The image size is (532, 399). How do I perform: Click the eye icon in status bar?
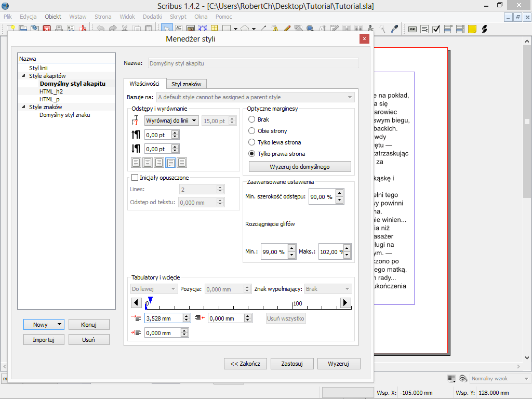pyautogui.click(x=463, y=379)
